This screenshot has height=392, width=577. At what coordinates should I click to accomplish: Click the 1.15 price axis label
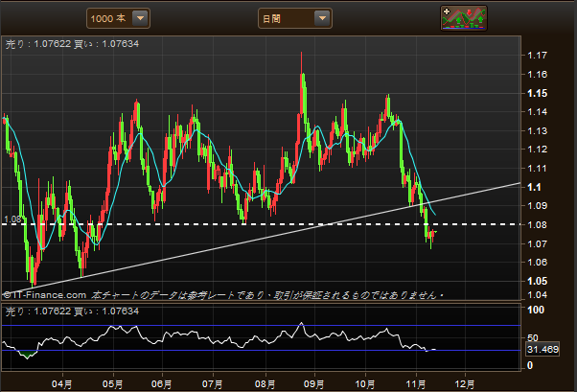[538, 94]
